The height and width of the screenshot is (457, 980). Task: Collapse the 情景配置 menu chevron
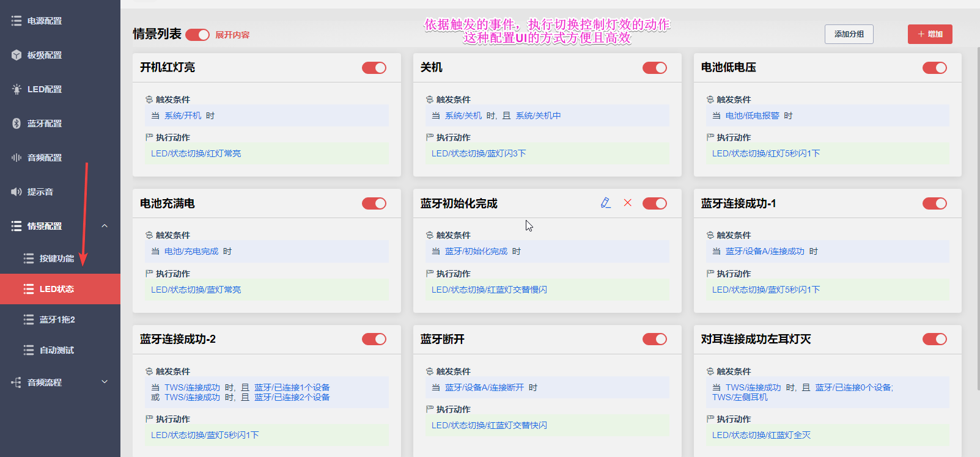click(x=105, y=226)
